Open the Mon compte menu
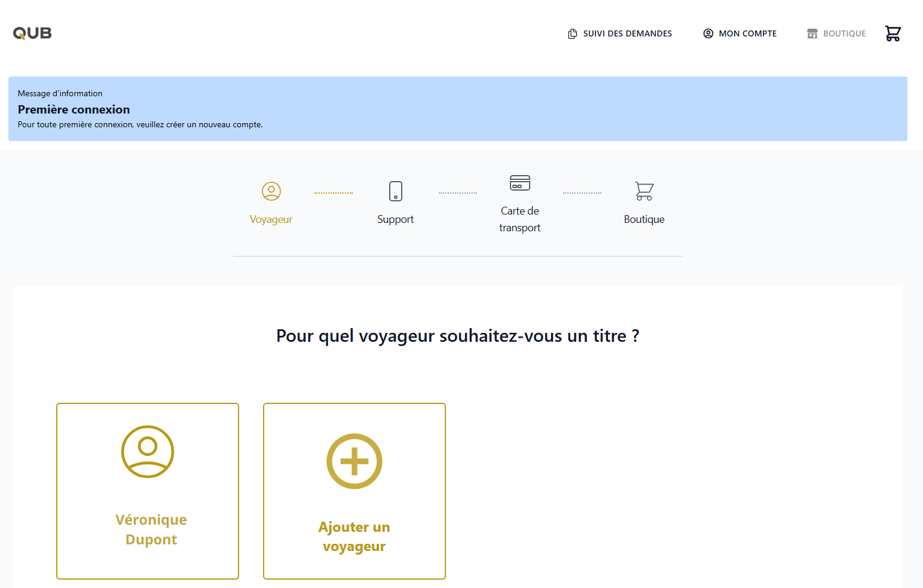This screenshot has width=923, height=588. point(740,33)
